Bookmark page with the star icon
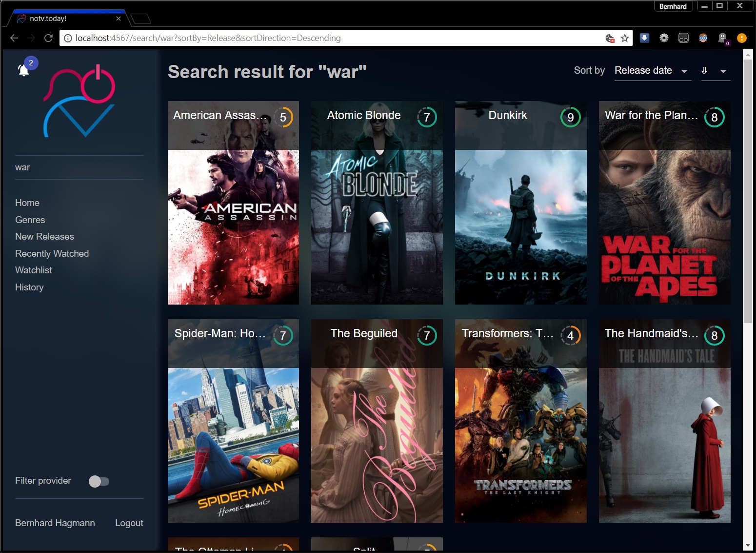Viewport: 756px width, 553px height. click(x=625, y=38)
